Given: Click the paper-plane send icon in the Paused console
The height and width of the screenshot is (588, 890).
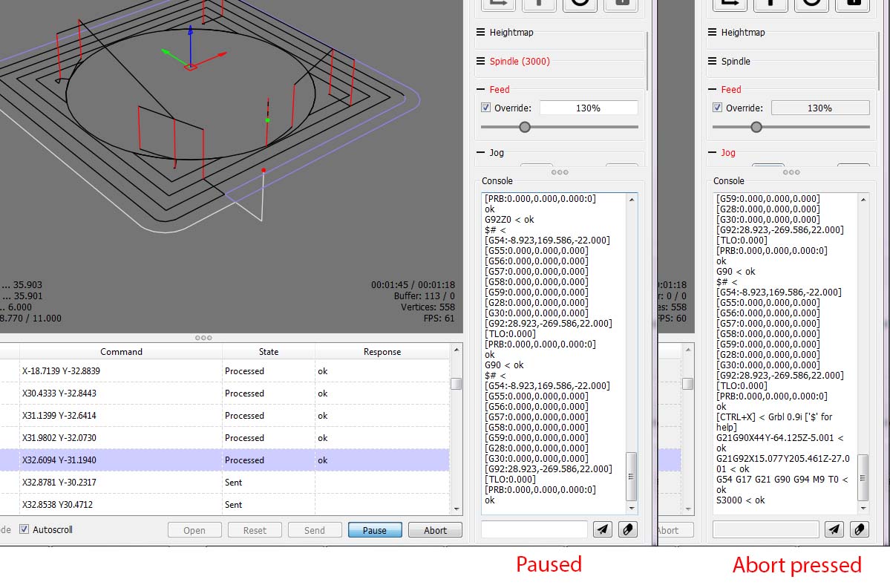Looking at the screenshot, I should [603, 529].
